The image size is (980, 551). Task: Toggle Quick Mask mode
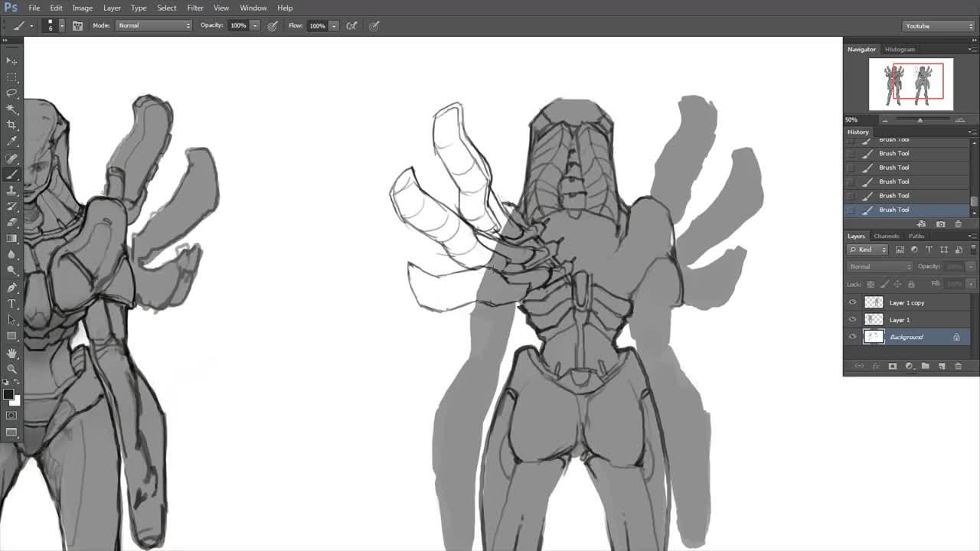pos(11,416)
